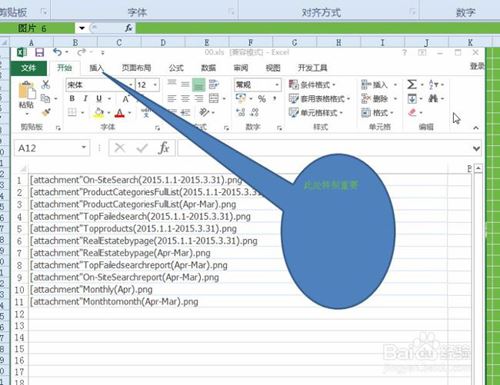Click the Decrease Decimal icon
The width and height of the screenshot is (500, 385).
254,112
